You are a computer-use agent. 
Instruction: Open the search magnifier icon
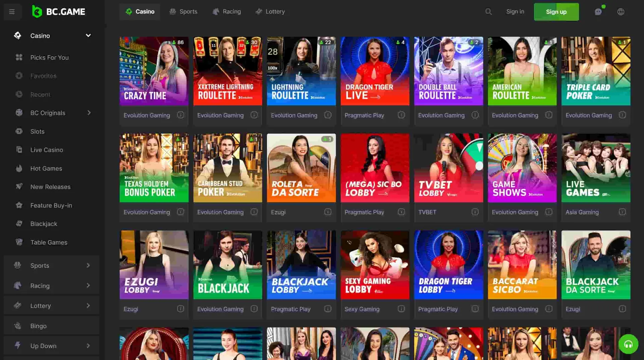(488, 12)
